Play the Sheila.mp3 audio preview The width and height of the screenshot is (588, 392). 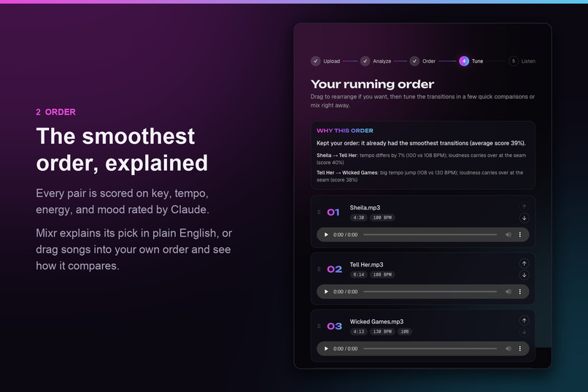(326, 235)
